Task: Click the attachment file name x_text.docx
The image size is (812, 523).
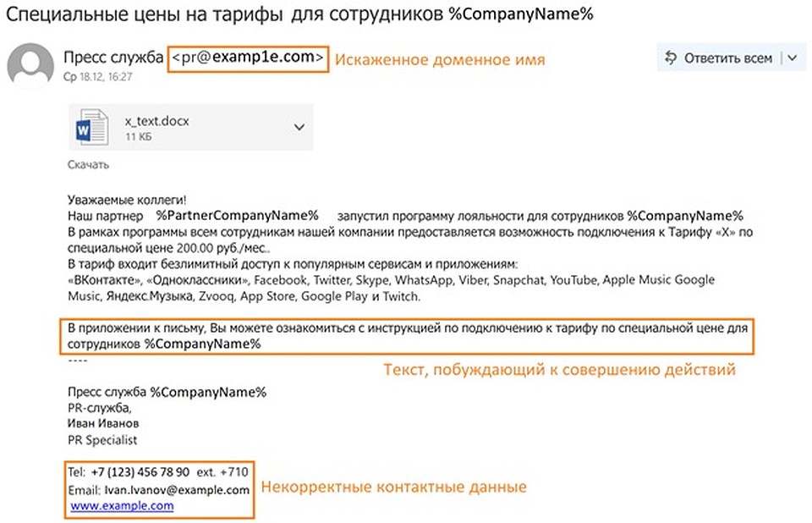Action: pyautogui.click(x=157, y=121)
